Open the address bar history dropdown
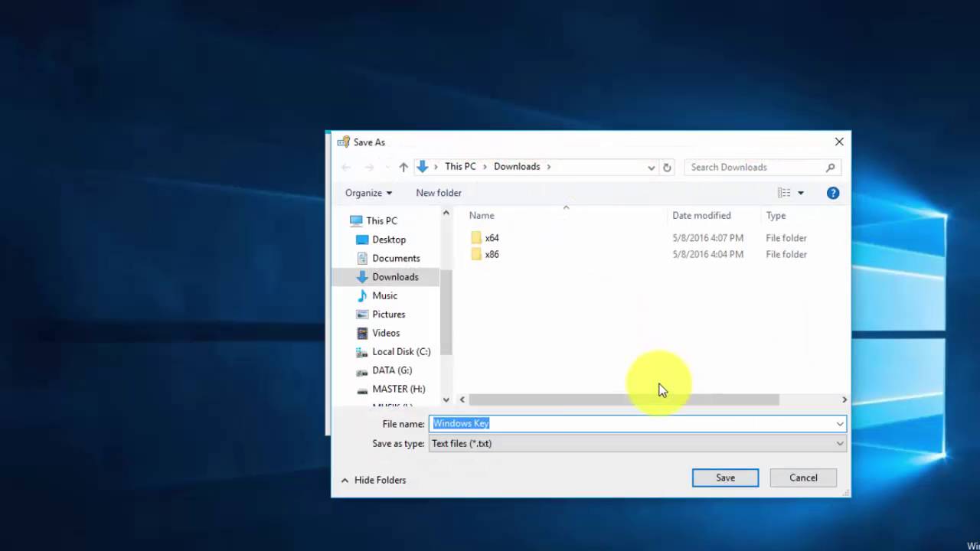 pos(651,168)
